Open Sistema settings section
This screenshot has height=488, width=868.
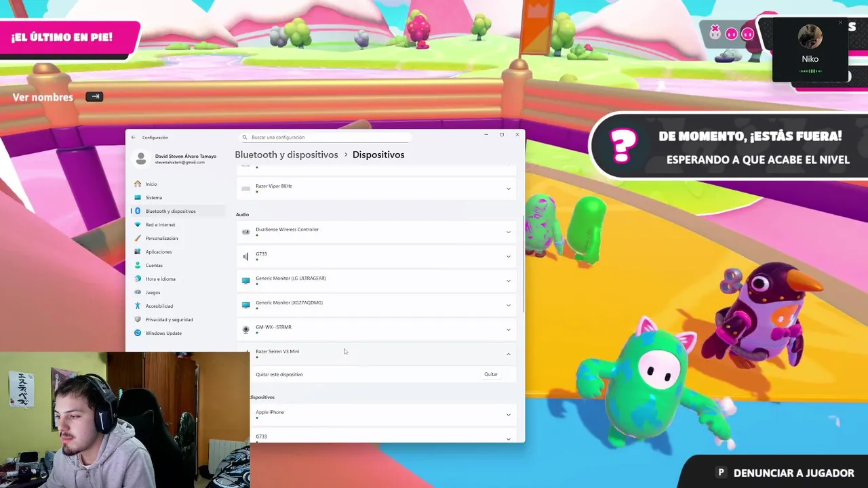click(x=178, y=197)
